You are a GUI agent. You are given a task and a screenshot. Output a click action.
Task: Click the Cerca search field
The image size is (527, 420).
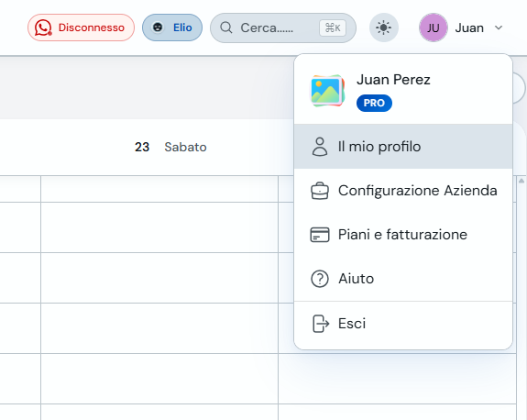point(283,28)
